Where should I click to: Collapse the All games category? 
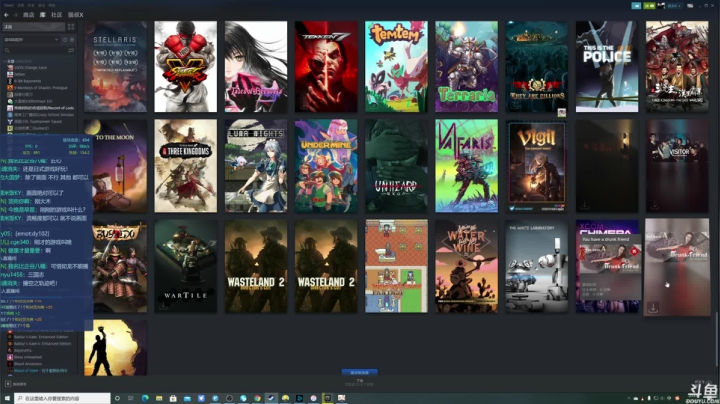pos(5,61)
